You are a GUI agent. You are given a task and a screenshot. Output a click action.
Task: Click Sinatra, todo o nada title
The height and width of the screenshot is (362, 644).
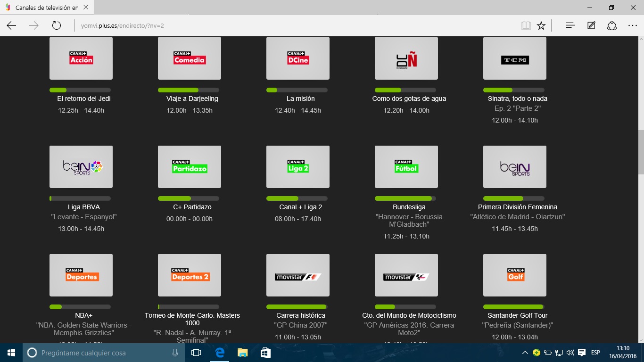[518, 99]
